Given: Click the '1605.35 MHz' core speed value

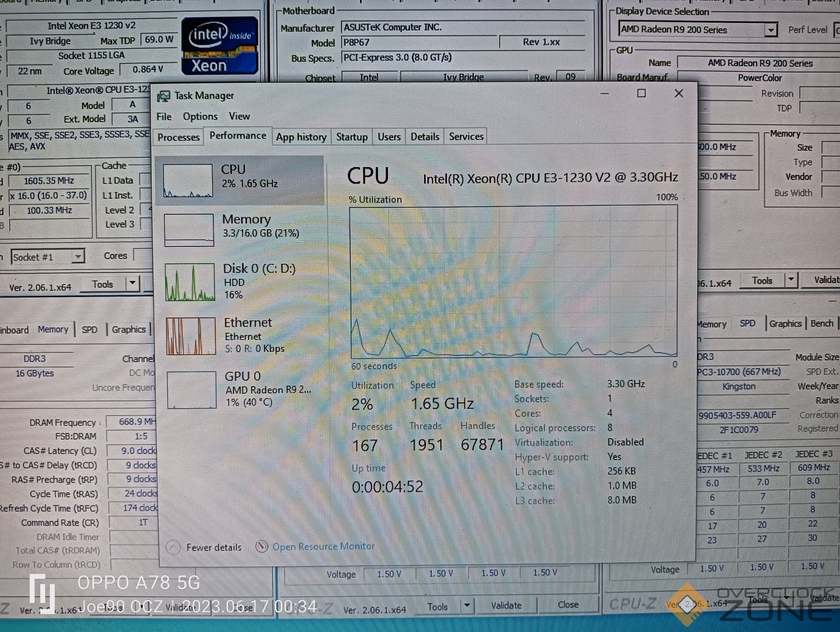Looking at the screenshot, I should [x=49, y=181].
